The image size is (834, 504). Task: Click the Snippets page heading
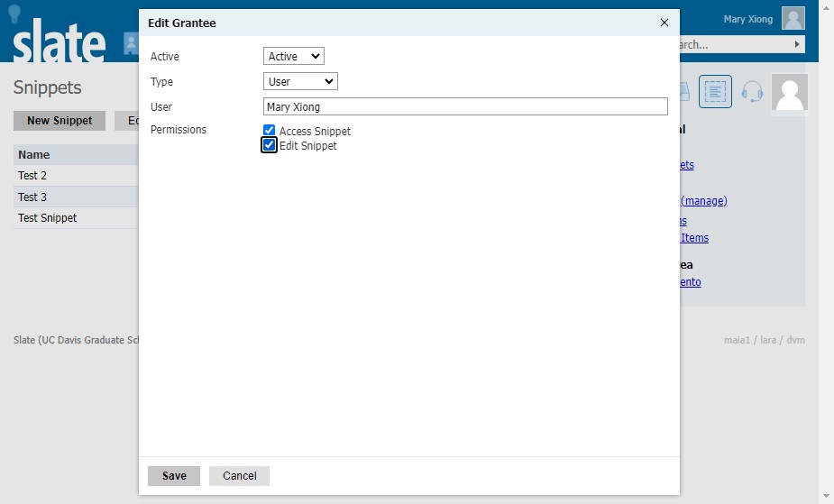tap(48, 87)
